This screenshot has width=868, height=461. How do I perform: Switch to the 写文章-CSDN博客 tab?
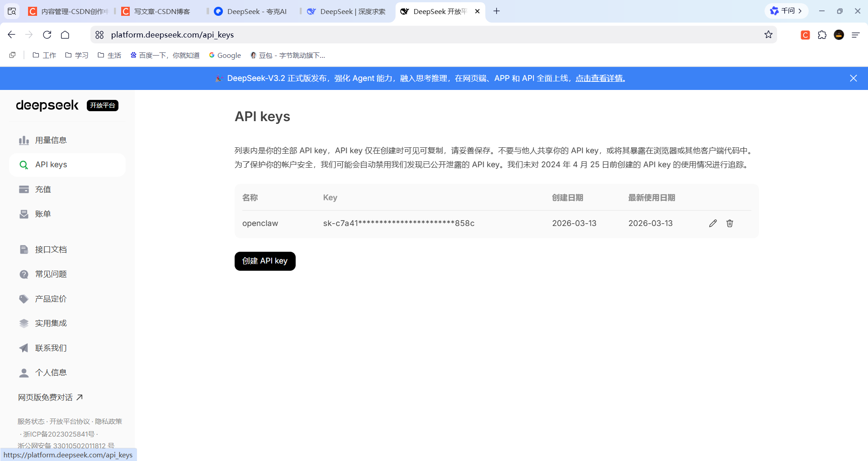coord(161,11)
